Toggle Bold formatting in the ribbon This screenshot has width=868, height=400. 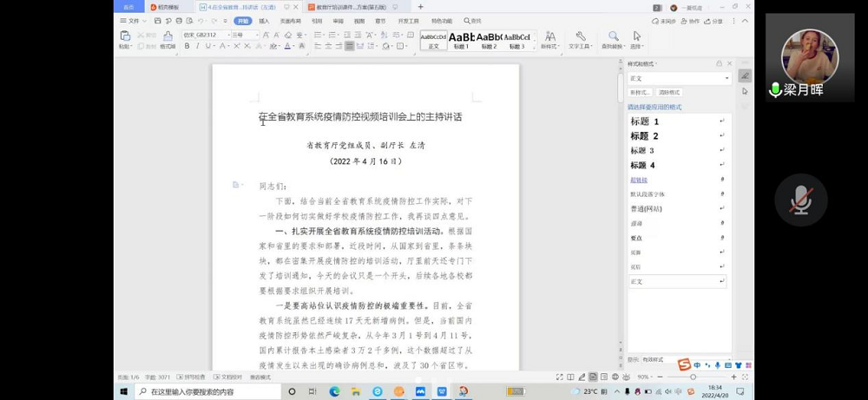[187, 46]
